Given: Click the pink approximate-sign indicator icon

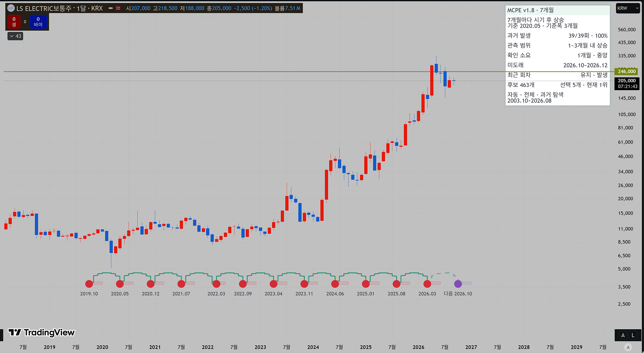Looking at the screenshot, I should [118, 8].
